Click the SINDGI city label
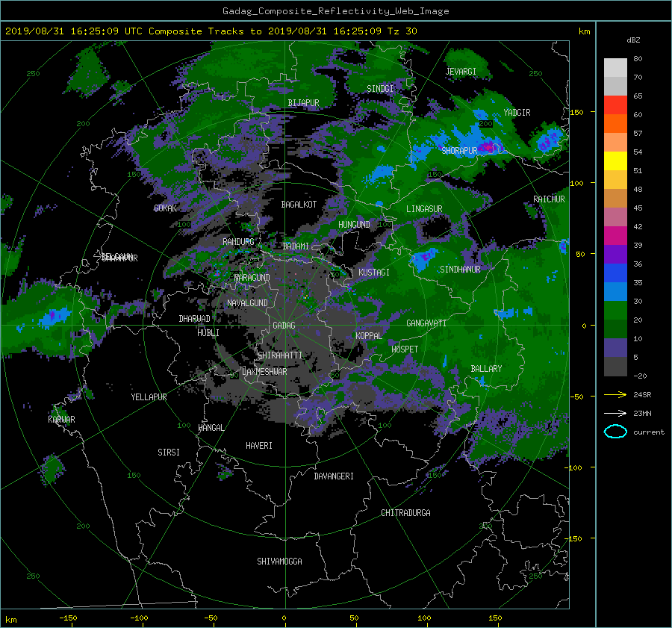Screen dimensions: 672x628 pyautogui.click(x=380, y=89)
